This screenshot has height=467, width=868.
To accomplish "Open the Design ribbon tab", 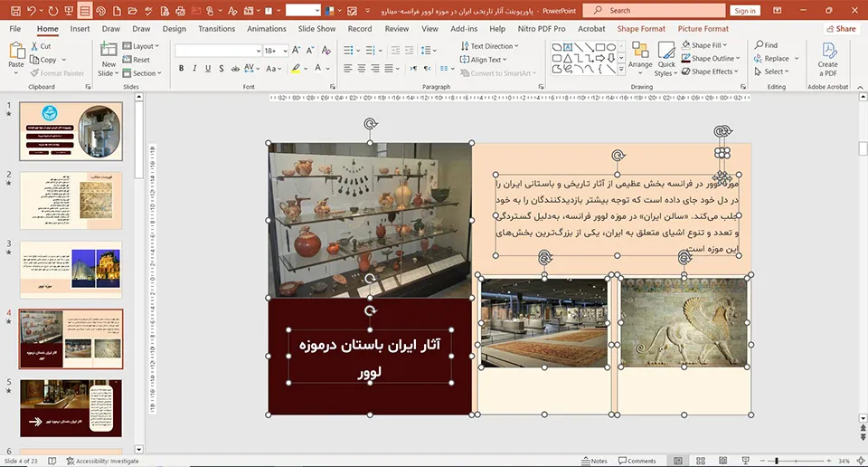I will click(x=174, y=28).
